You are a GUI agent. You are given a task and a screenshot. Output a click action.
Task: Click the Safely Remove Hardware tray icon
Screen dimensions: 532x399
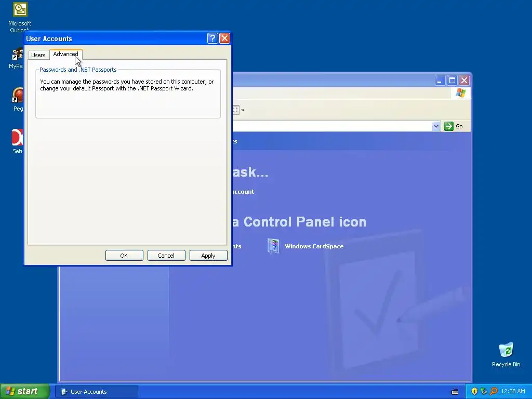click(484, 392)
